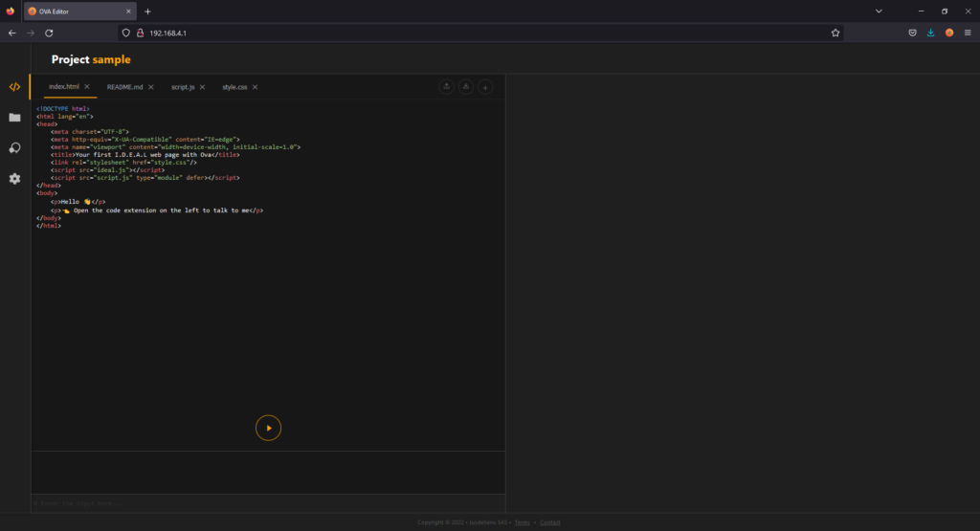Click the upload file icon in editor toolbar
The height and width of the screenshot is (531, 980).
coord(446,87)
